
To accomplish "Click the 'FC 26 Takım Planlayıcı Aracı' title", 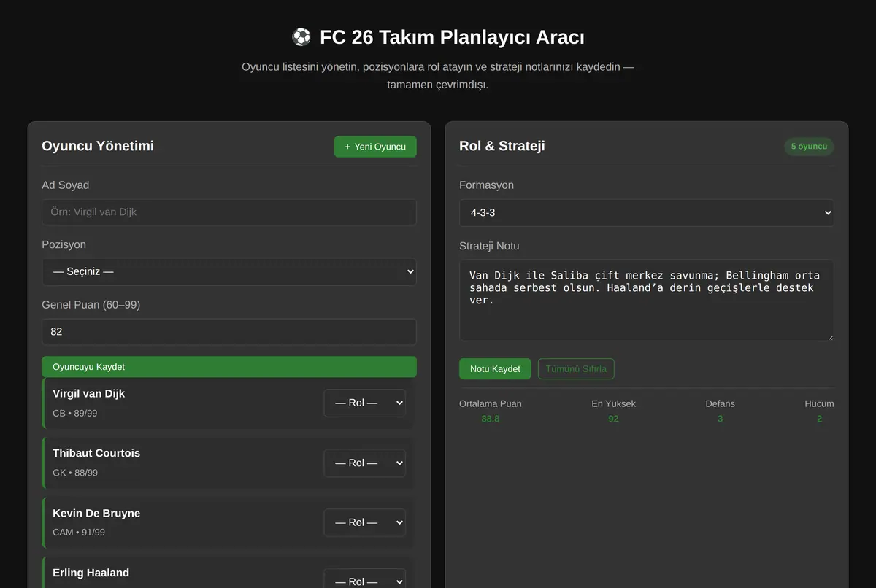I will 452,37.
